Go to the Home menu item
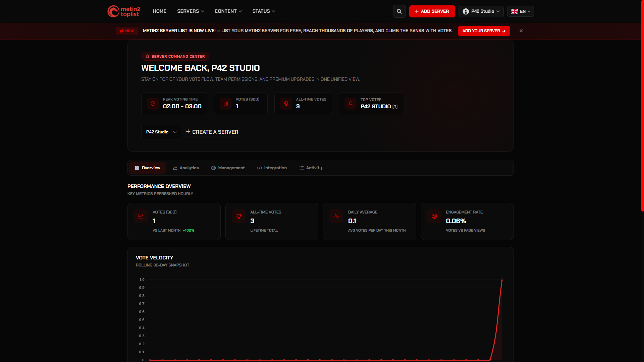 pos(160,11)
